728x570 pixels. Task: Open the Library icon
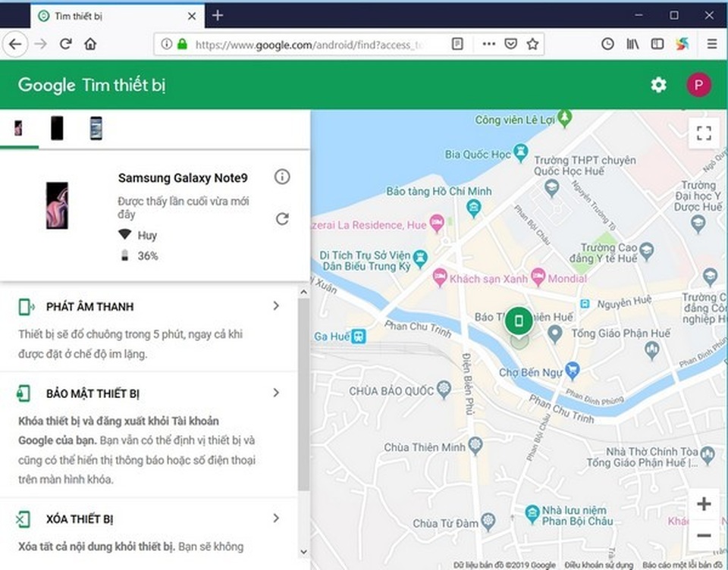point(632,44)
